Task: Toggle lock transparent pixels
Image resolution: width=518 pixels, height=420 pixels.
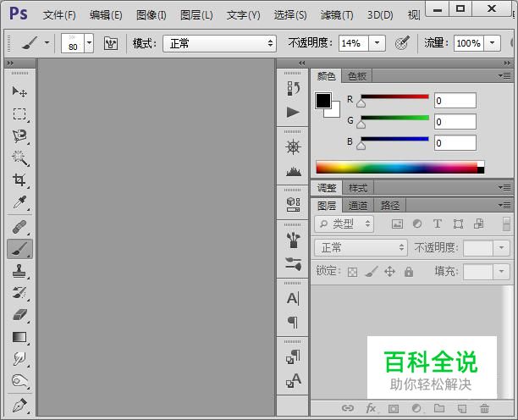Action: point(352,273)
